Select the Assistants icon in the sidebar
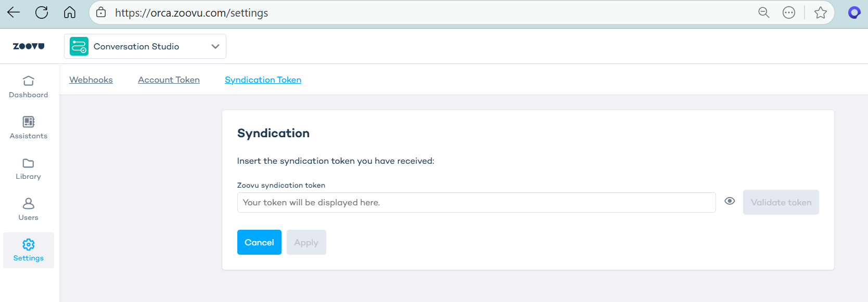The width and height of the screenshot is (868, 302). click(29, 127)
